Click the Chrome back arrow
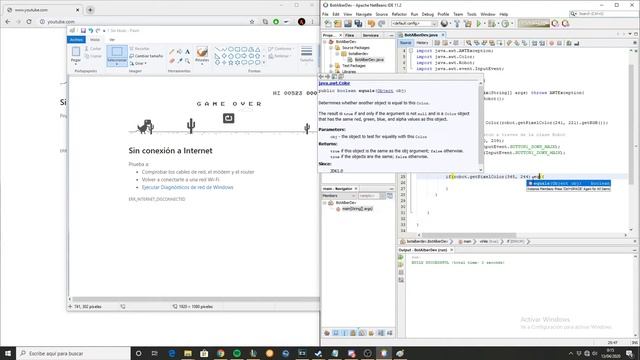The image size is (640, 360). click(x=8, y=22)
